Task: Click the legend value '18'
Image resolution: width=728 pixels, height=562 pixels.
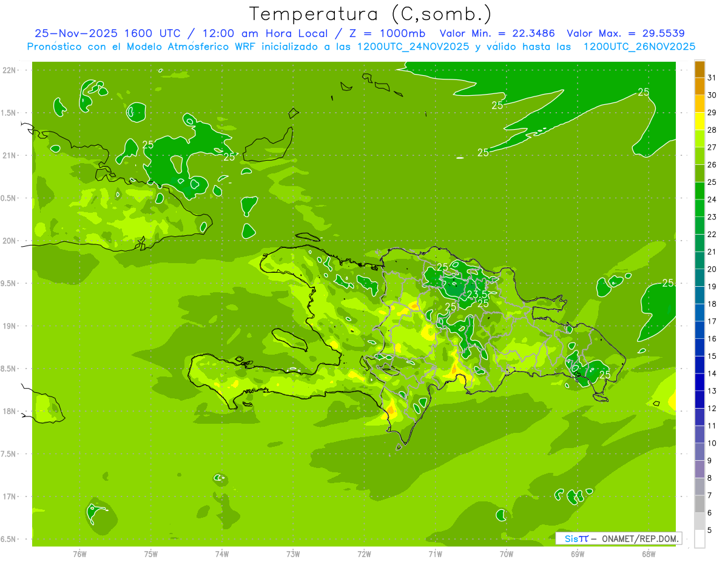Action: pyautogui.click(x=712, y=304)
